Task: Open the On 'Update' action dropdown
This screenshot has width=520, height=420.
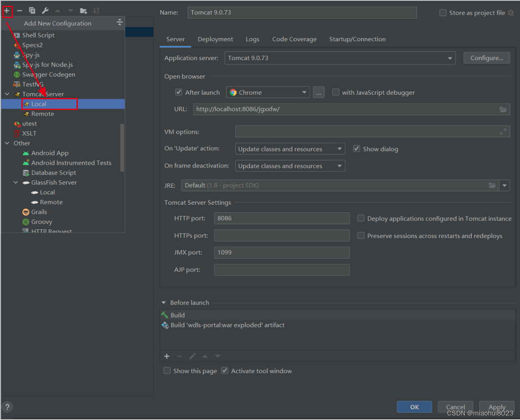Action: click(x=290, y=149)
